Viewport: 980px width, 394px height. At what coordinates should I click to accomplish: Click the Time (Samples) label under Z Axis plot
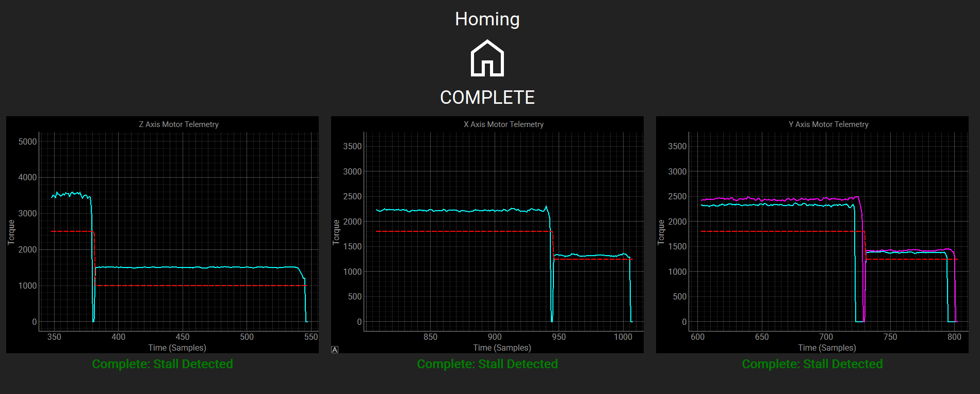(177, 348)
